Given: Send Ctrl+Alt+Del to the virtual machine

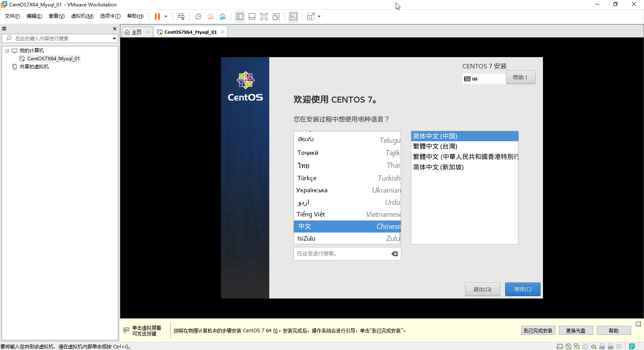Looking at the screenshot, I should pyautogui.click(x=181, y=16).
